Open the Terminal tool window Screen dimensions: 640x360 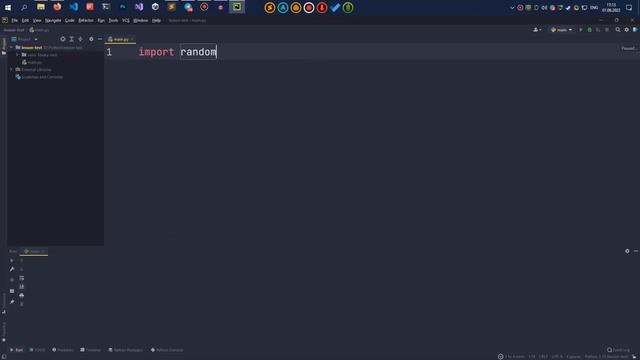(x=91, y=350)
